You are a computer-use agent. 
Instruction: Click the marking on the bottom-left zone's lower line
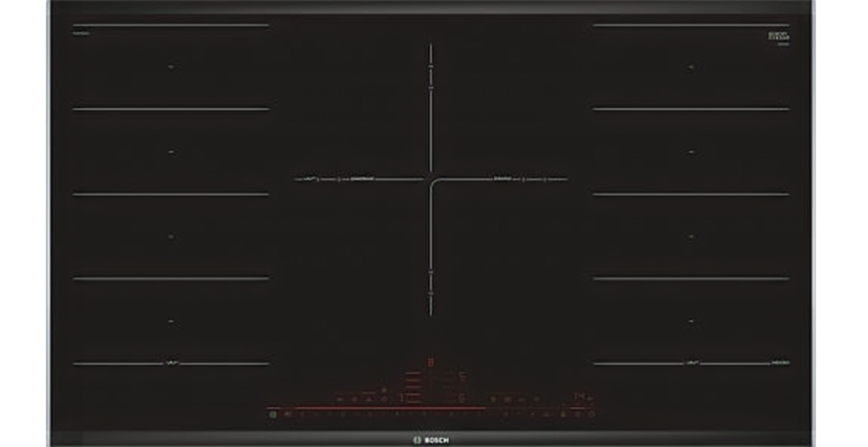pos(171,363)
